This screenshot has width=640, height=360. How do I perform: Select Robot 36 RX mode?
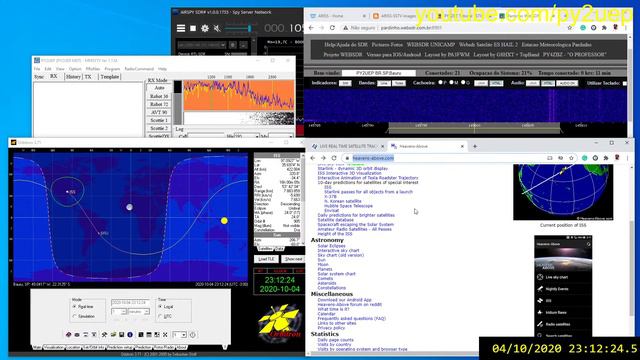tap(159, 96)
